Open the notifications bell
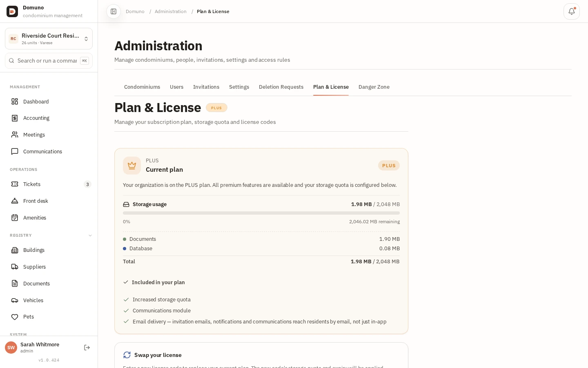The height and width of the screenshot is (368, 588). [572, 11]
